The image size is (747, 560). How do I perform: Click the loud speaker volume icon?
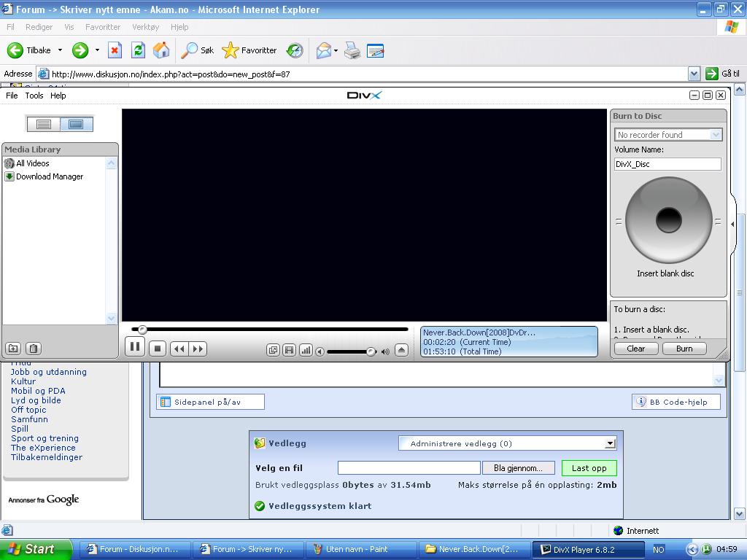385,351
